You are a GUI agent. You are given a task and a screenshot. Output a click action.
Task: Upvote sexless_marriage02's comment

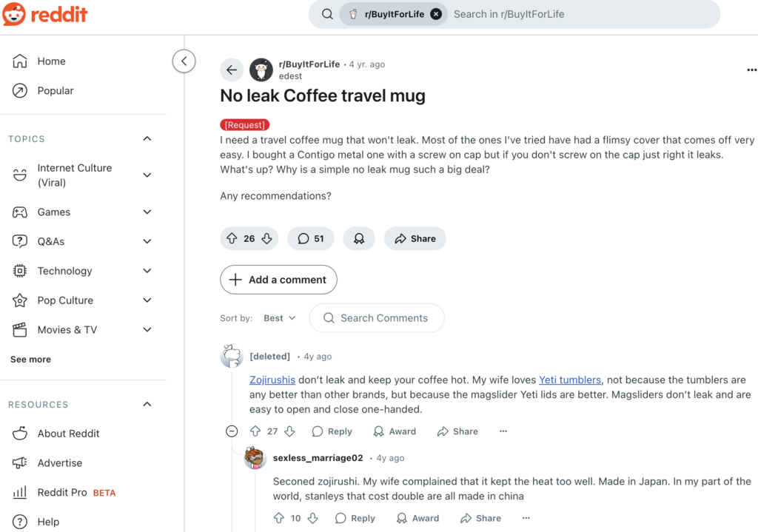(x=279, y=518)
